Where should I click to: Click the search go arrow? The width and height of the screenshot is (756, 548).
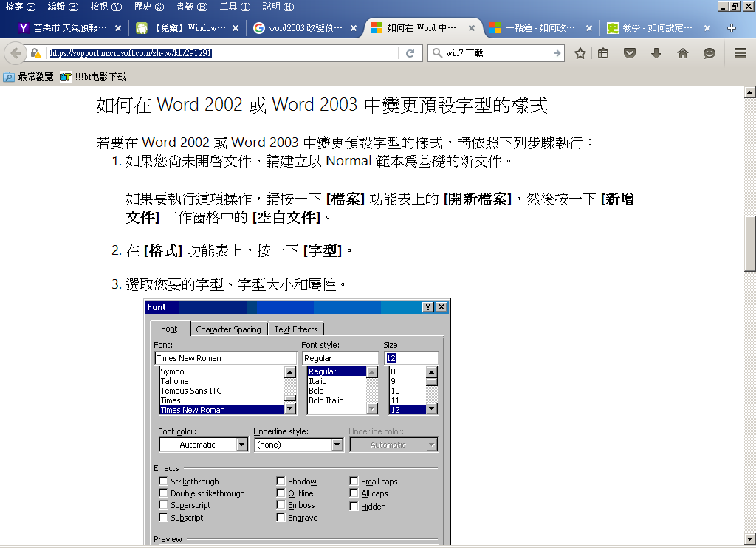pos(557,53)
